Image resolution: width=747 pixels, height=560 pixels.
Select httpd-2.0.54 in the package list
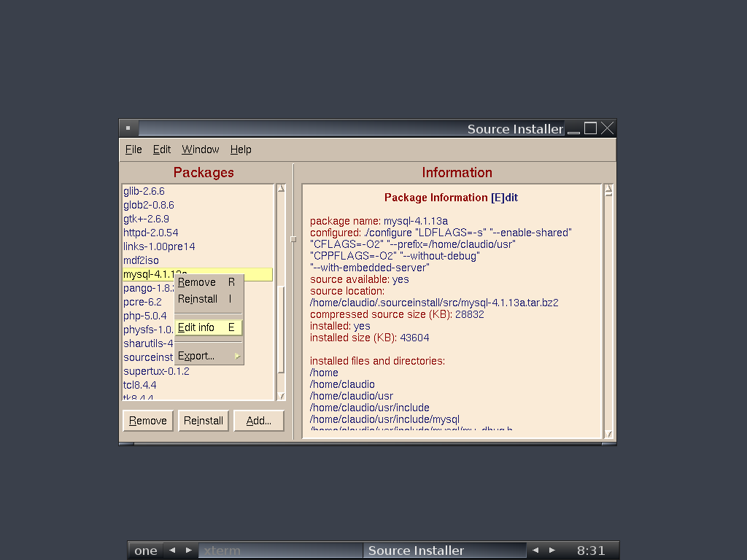[x=151, y=233]
